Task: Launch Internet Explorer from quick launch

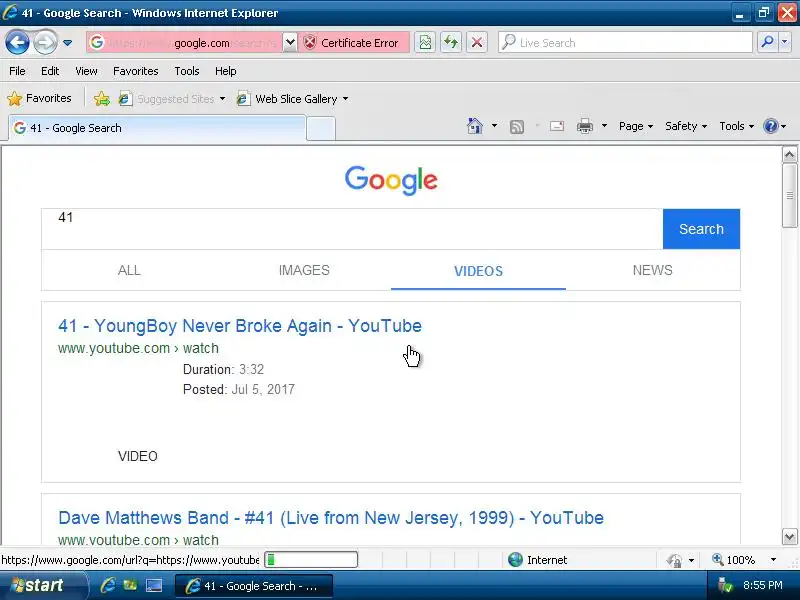Action: (x=108, y=585)
